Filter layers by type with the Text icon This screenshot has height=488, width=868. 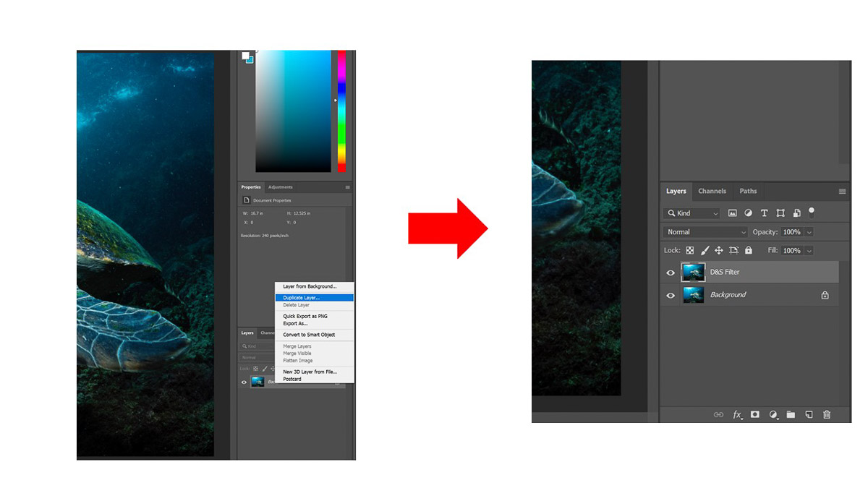tap(765, 213)
